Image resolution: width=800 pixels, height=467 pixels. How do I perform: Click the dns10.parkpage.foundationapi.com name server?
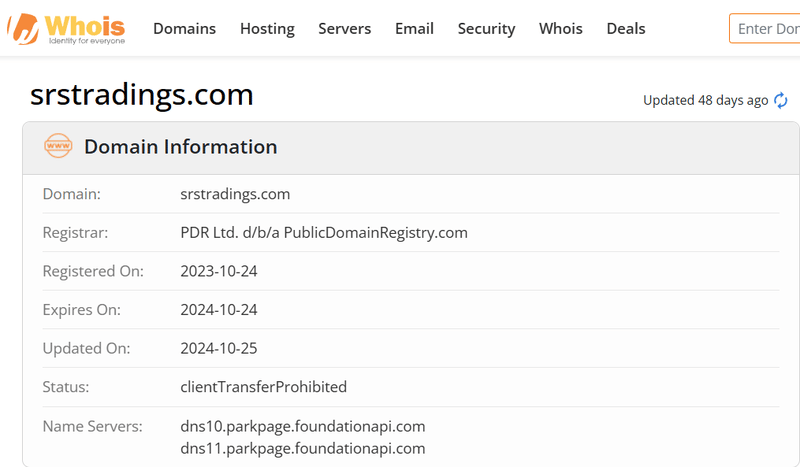pyautogui.click(x=302, y=426)
